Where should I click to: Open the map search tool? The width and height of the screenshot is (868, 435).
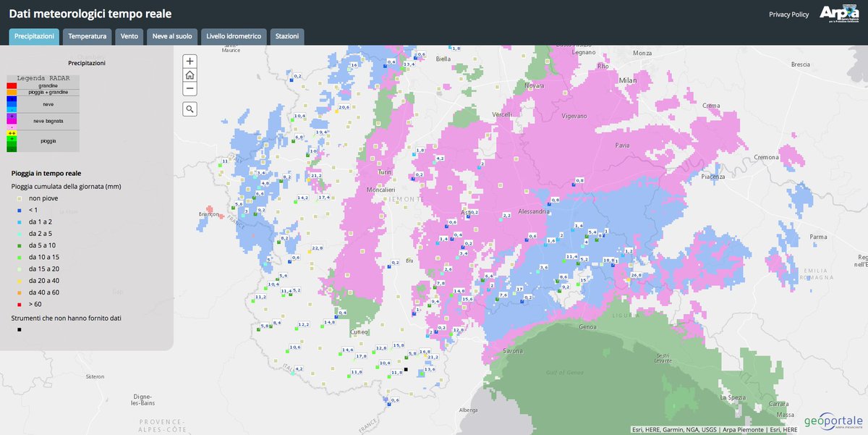pyautogui.click(x=190, y=109)
